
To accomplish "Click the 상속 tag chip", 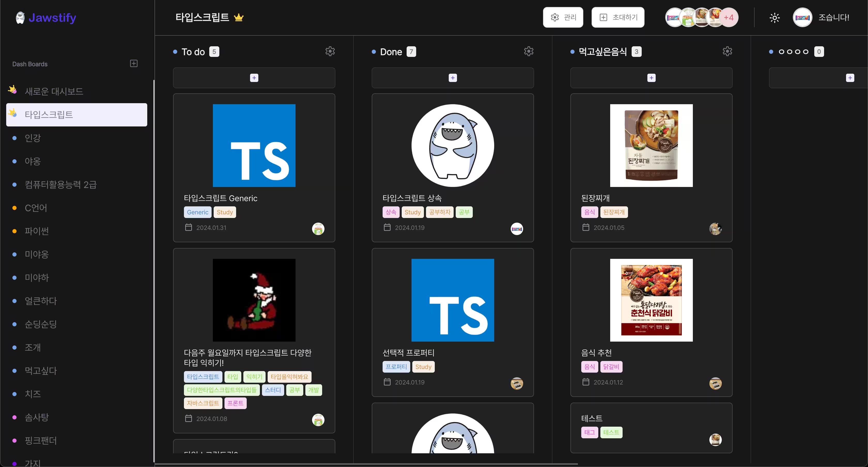I will [x=391, y=212].
